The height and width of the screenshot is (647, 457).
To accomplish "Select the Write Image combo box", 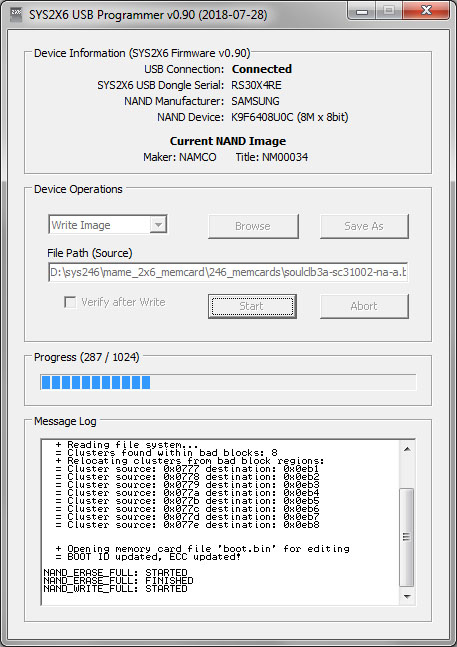I will 108,225.
